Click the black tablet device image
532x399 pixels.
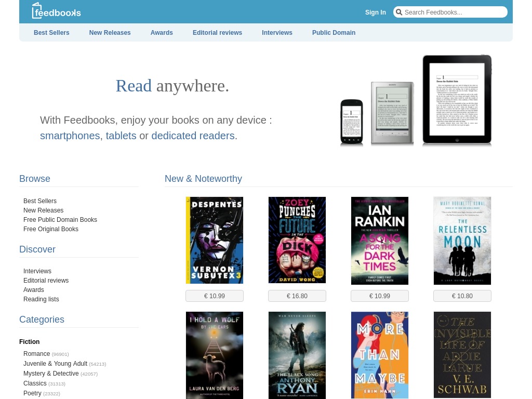[457, 99]
